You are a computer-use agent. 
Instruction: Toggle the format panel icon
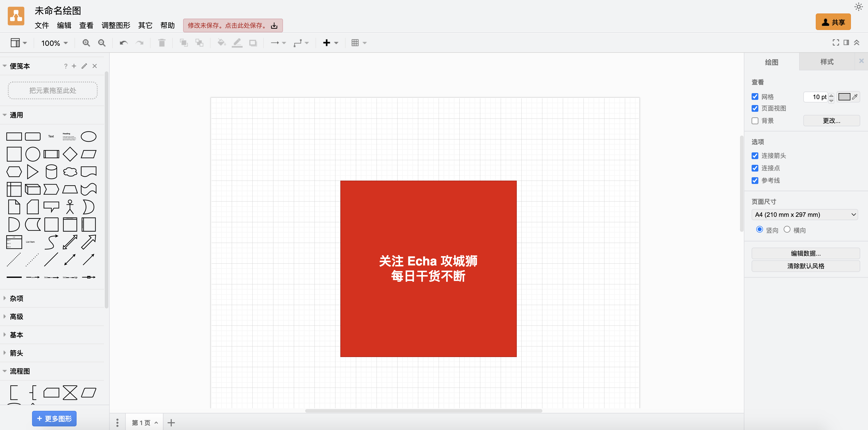(846, 42)
